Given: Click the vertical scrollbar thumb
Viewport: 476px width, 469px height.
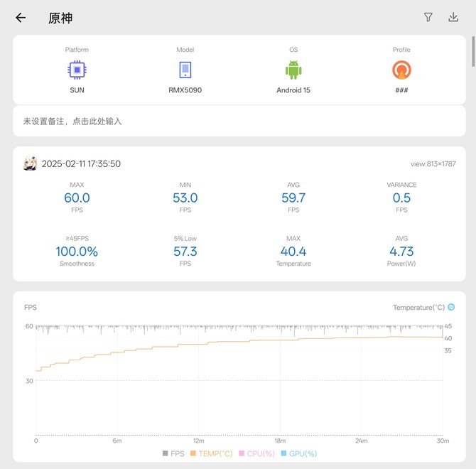Looking at the screenshot, I should click(x=473, y=51).
